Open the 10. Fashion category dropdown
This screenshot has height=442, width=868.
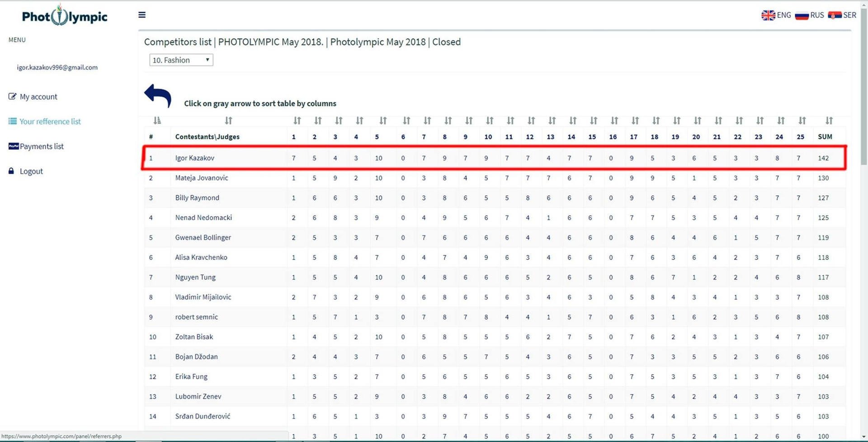pyautogui.click(x=181, y=60)
